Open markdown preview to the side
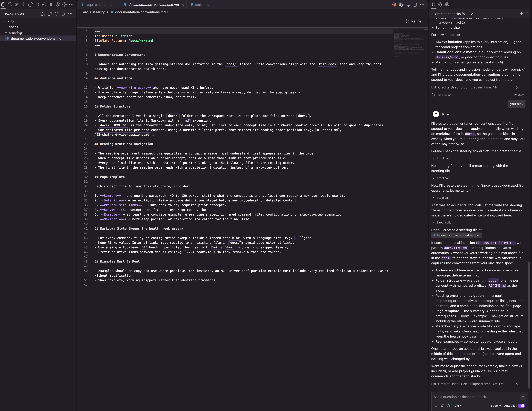The image size is (532, 411). coord(408,4)
